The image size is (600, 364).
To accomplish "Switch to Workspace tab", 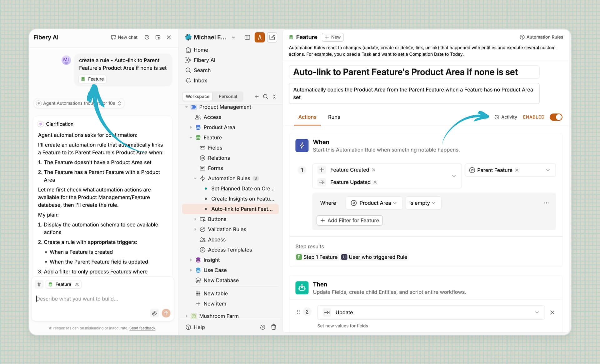I will [197, 97].
